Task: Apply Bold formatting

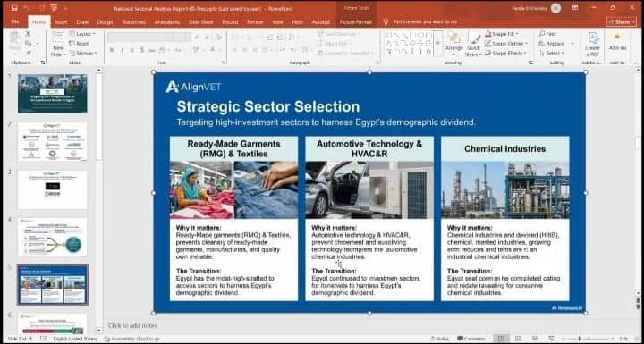Action: pos(111,50)
